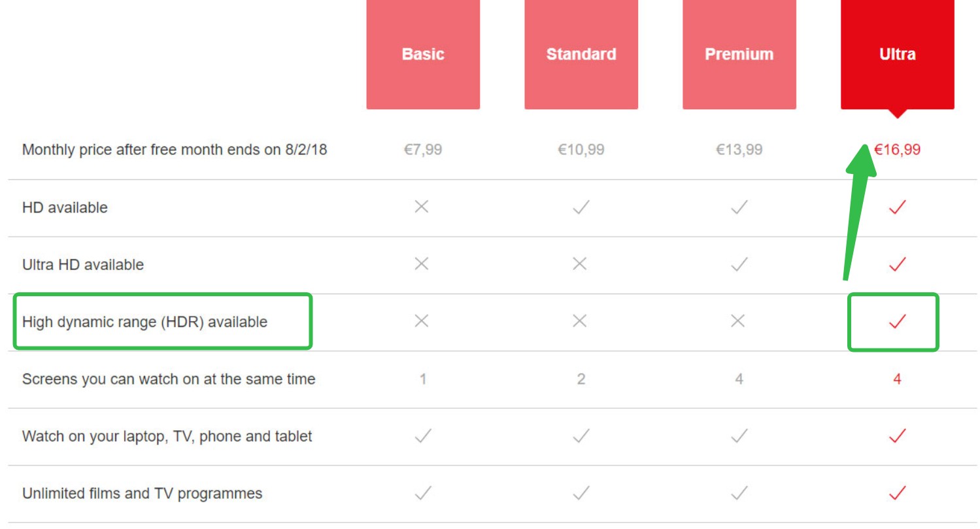The image size is (980, 529).
Task: Click the €10,99 Standard price
Action: pos(581,150)
